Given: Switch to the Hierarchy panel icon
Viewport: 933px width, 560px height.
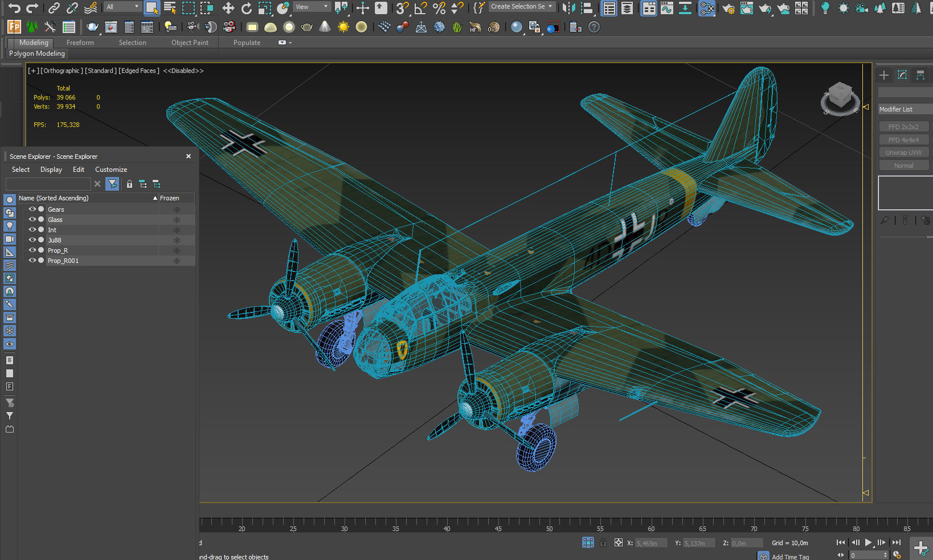Looking at the screenshot, I should pos(920,75).
